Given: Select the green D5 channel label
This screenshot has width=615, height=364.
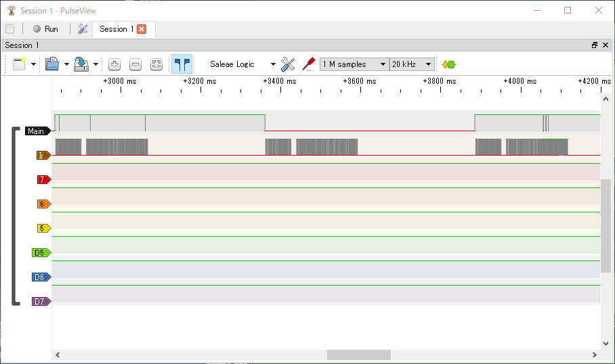Looking at the screenshot, I should (41, 253).
